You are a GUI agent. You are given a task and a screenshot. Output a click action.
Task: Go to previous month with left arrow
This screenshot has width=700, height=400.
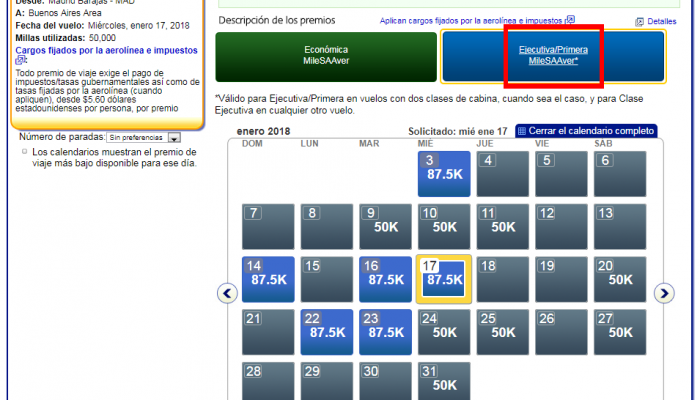point(227,293)
